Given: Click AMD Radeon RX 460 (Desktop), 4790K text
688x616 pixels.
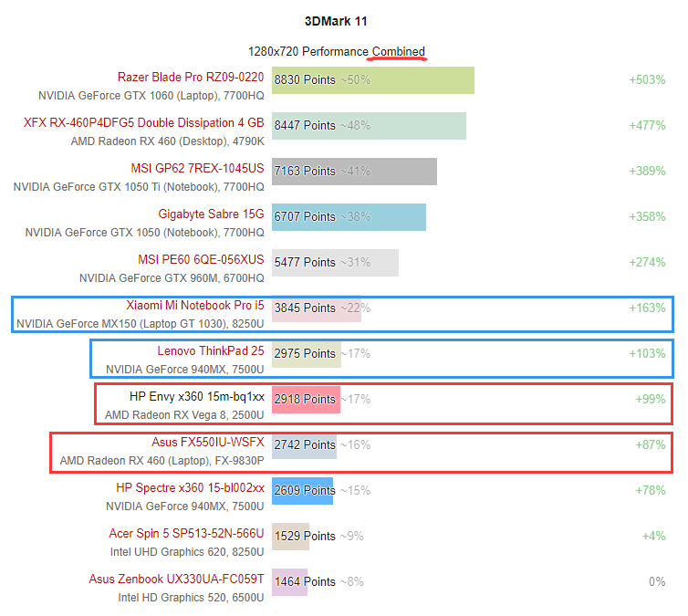Looking at the screenshot, I should click(168, 141).
